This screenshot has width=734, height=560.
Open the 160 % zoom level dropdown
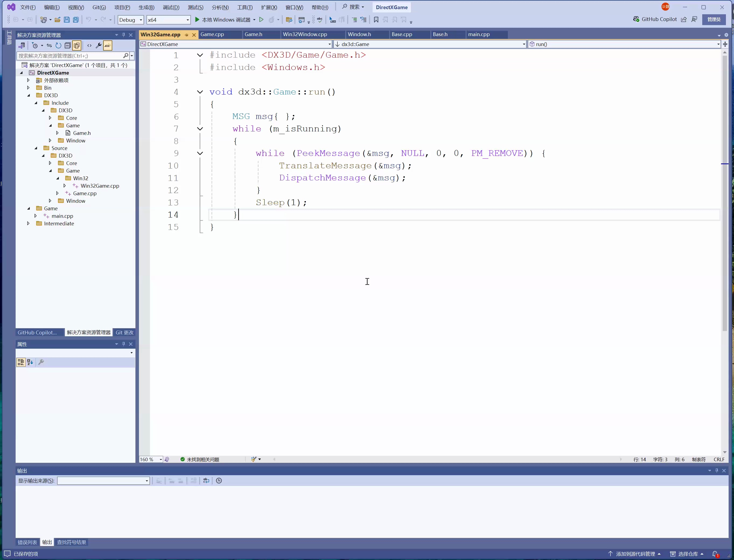click(x=151, y=459)
